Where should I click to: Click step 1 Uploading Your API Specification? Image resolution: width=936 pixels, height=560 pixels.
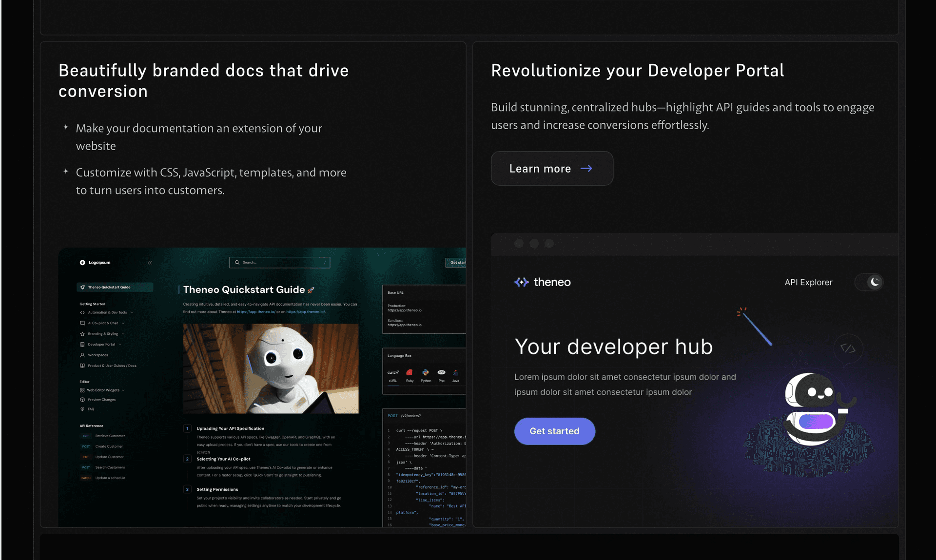click(231, 428)
